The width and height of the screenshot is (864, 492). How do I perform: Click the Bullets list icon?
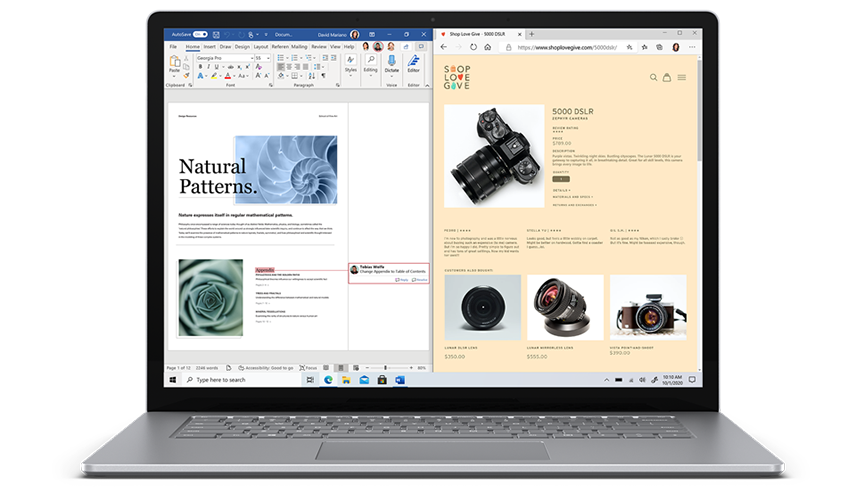coord(280,58)
